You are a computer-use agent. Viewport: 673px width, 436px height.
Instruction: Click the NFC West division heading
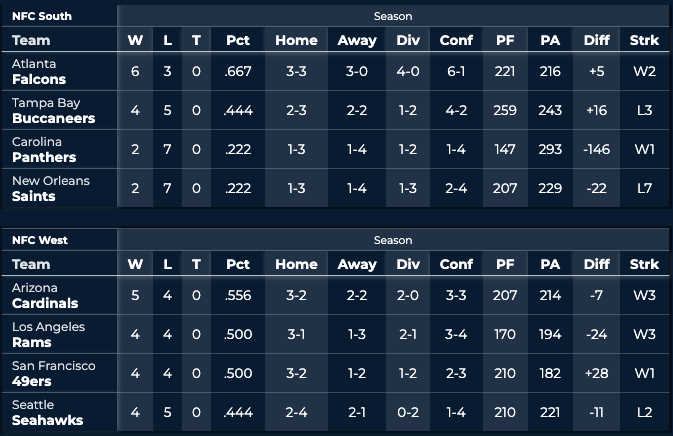(41, 240)
